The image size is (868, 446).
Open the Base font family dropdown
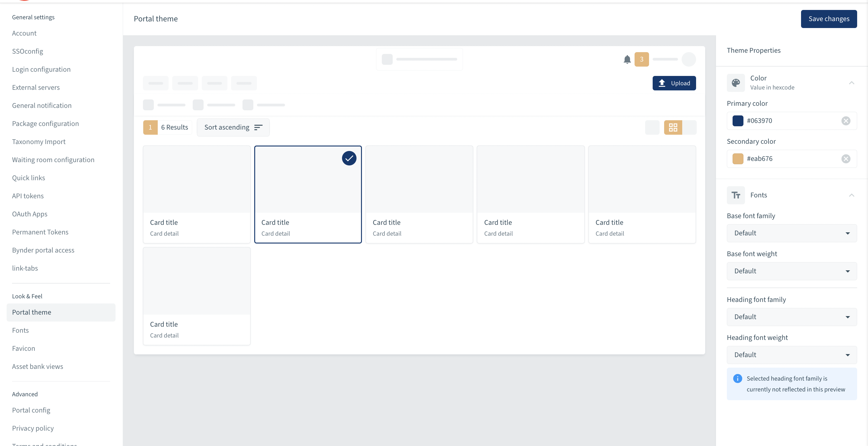[x=791, y=233]
